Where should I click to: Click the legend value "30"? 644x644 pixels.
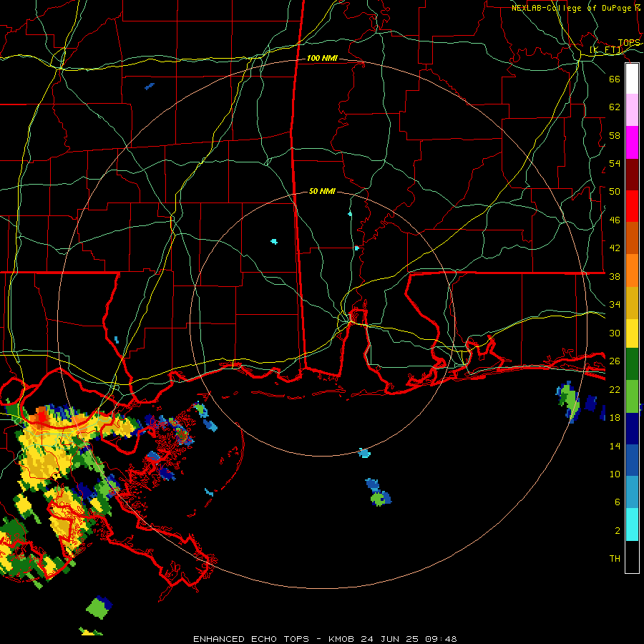615,333
